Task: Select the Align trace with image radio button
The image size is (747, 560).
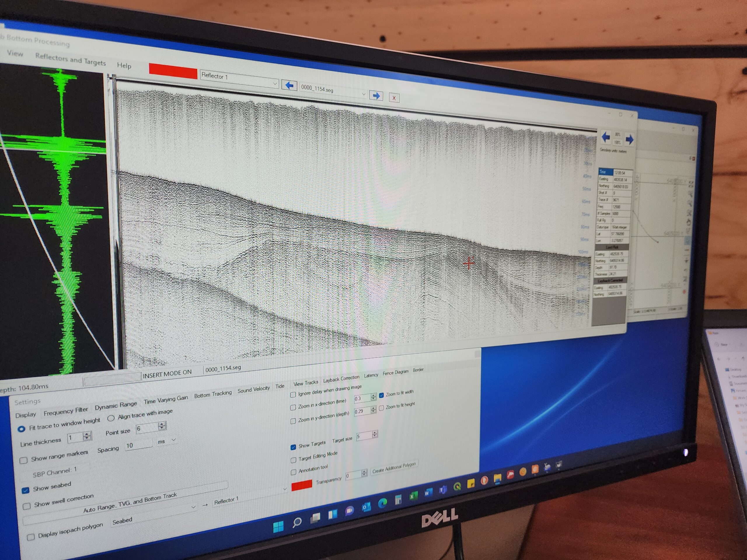Action: pos(111,419)
